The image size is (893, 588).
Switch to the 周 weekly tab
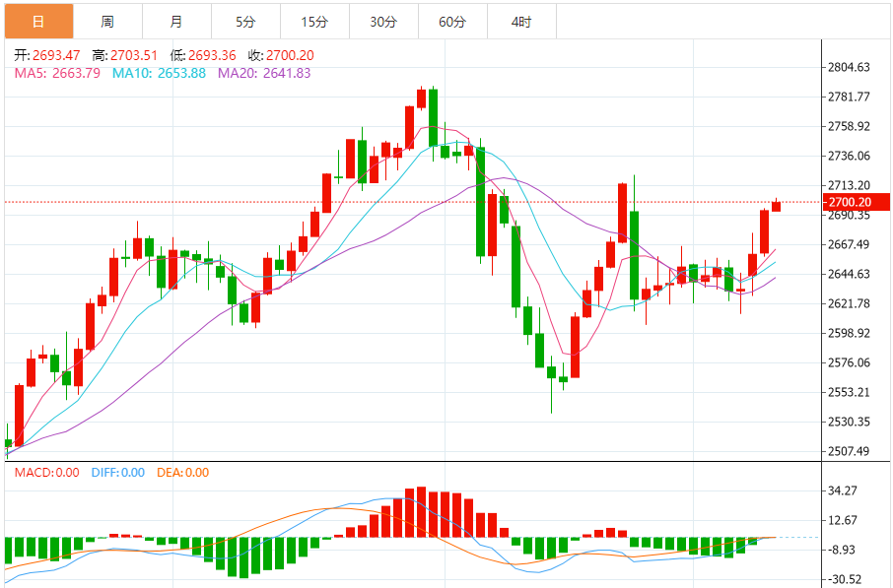107,22
